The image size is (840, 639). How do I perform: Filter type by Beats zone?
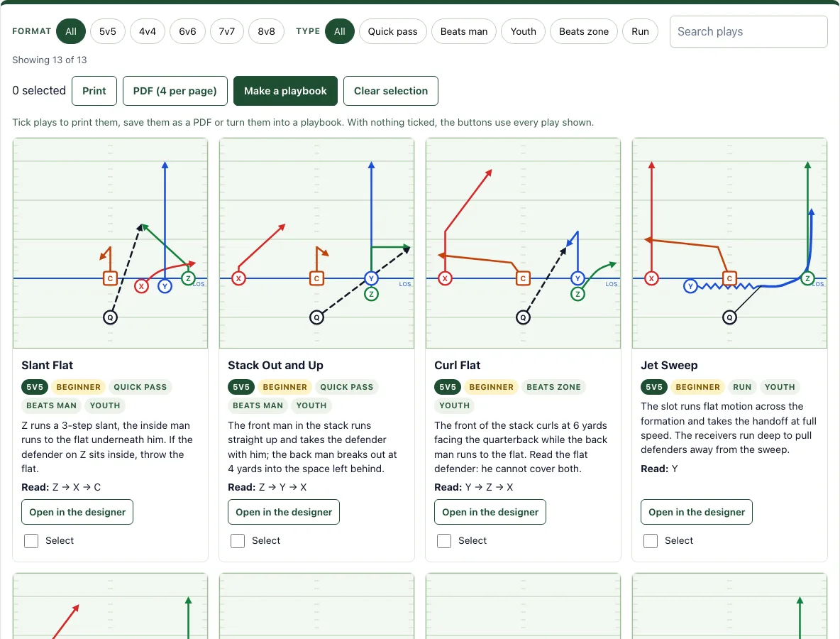584,32
